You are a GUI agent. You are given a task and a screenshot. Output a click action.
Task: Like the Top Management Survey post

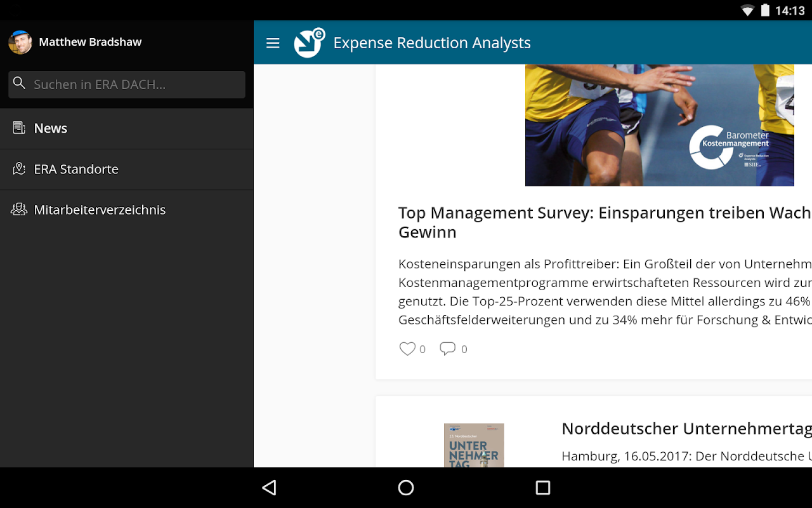click(407, 349)
